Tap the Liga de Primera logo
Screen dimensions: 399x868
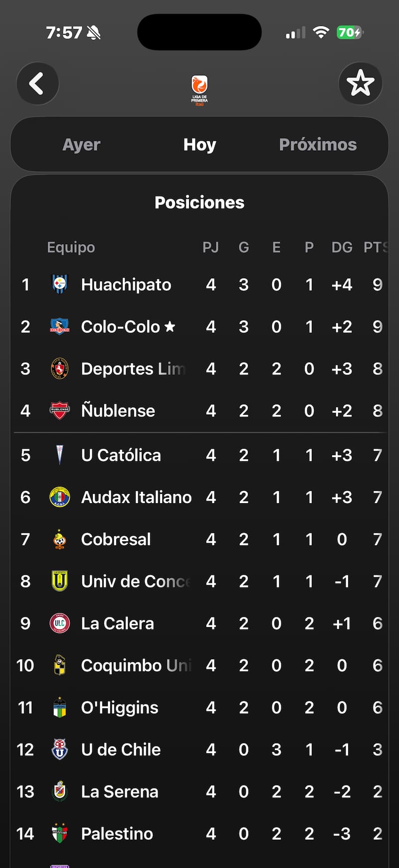point(199,90)
